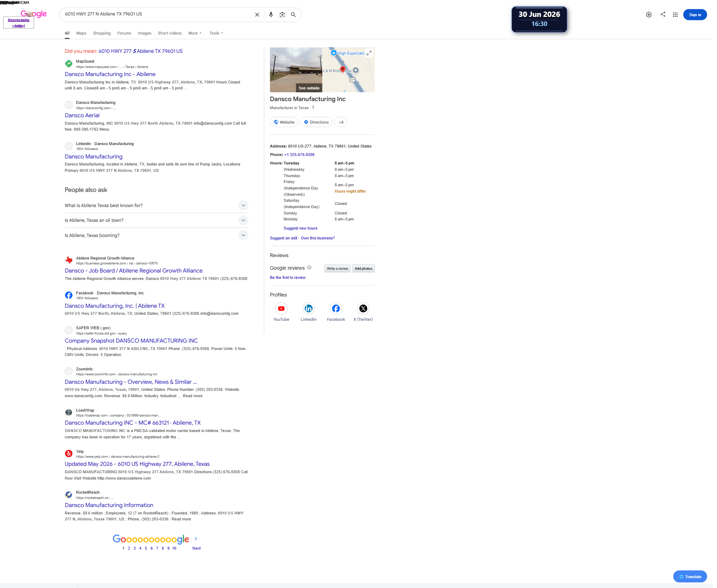
Task: Open search by image camera icon
Action: click(282, 15)
